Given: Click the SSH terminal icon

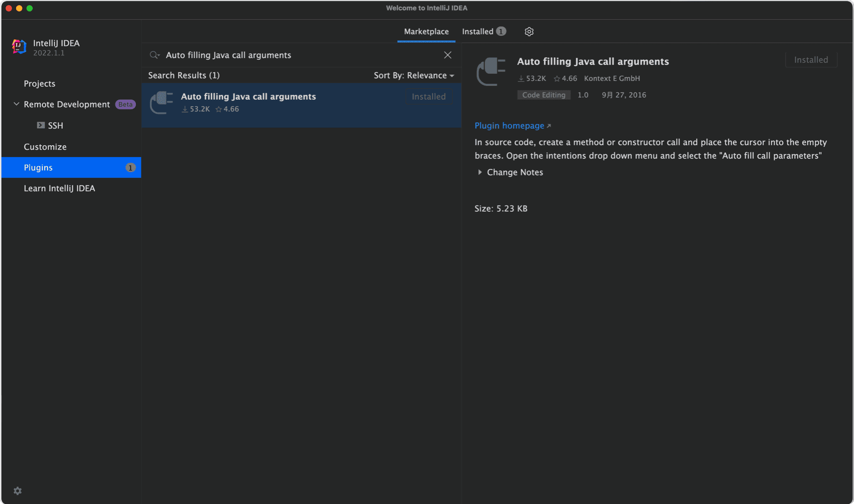Looking at the screenshot, I should pos(41,125).
